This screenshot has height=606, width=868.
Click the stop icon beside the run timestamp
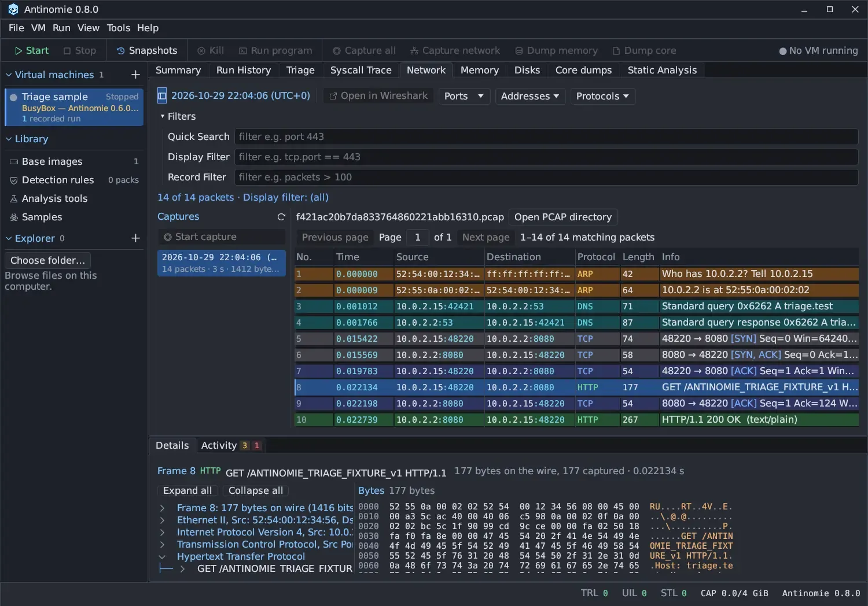point(162,96)
